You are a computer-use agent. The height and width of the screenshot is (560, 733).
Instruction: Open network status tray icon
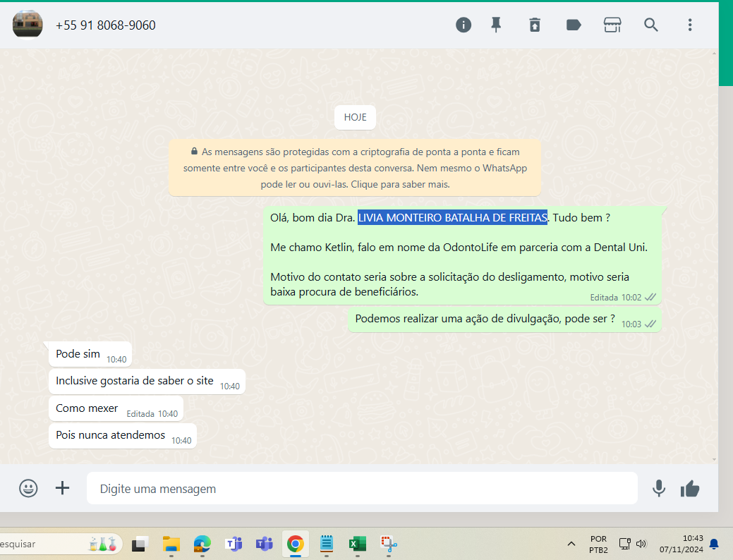pyautogui.click(x=624, y=544)
